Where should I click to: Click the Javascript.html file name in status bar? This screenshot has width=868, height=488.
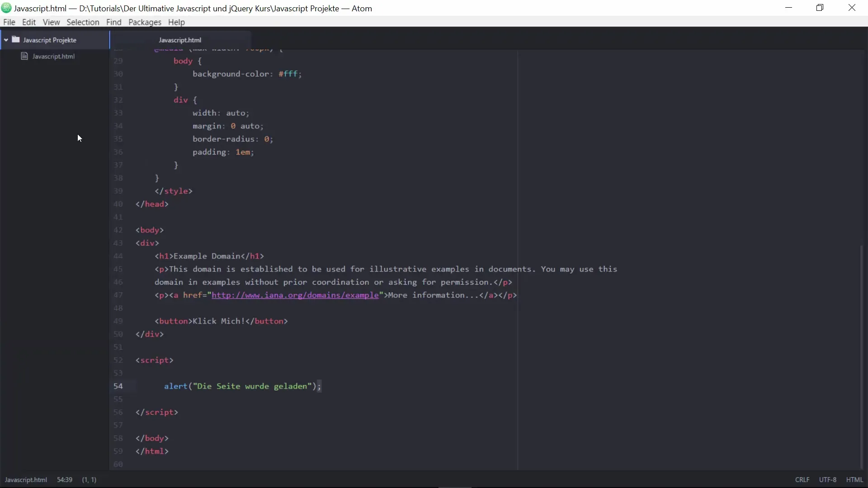pyautogui.click(x=26, y=480)
